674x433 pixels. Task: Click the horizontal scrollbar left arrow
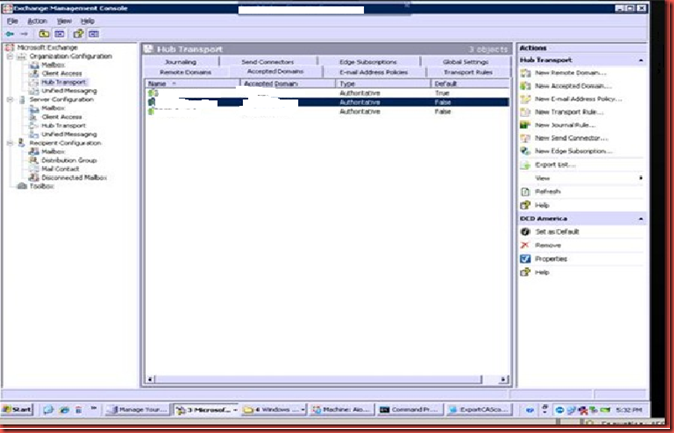(x=150, y=379)
